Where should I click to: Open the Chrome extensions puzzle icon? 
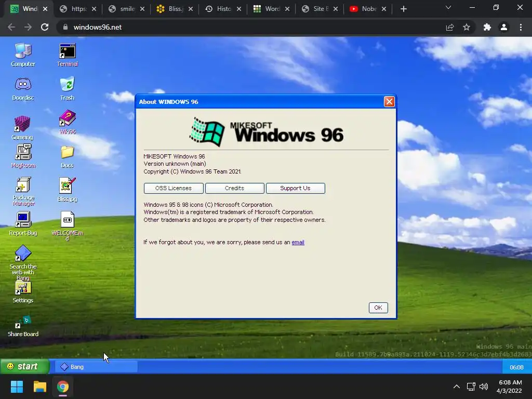click(x=487, y=27)
